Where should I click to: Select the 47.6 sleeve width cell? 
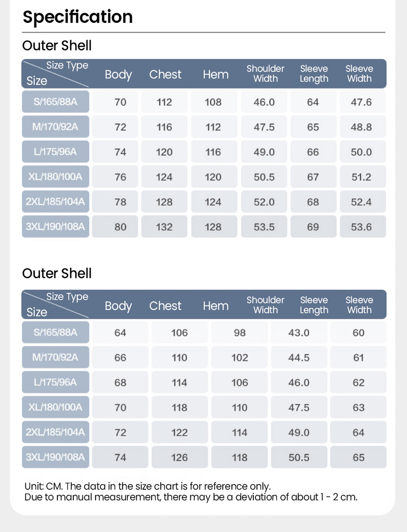pyautogui.click(x=361, y=102)
